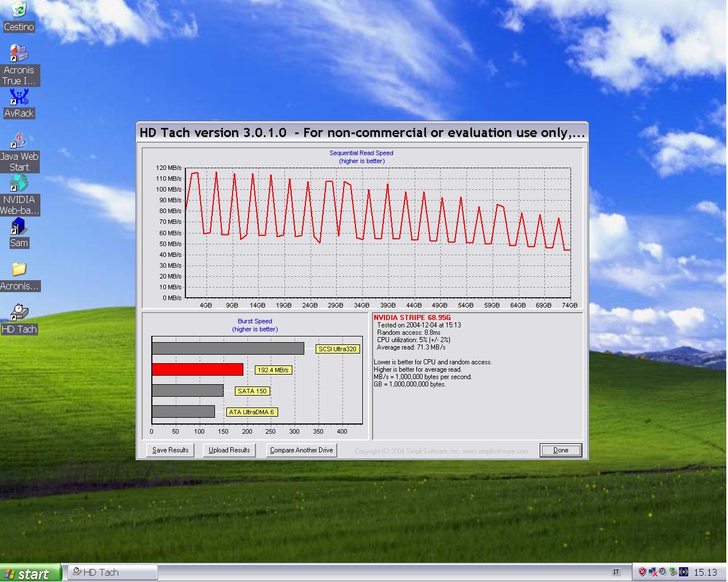
Task: Click the red security shield tray icon
Action: pos(642,572)
